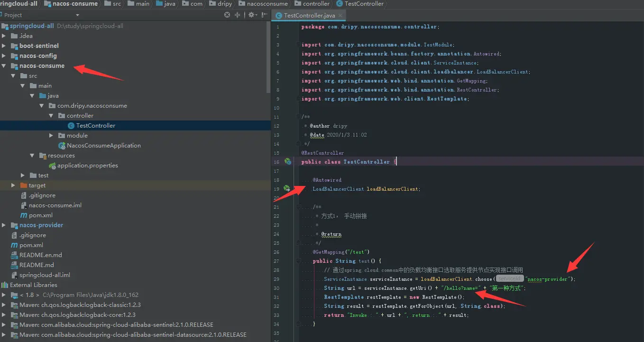
Task: Expand the module package
Action: 51,136
